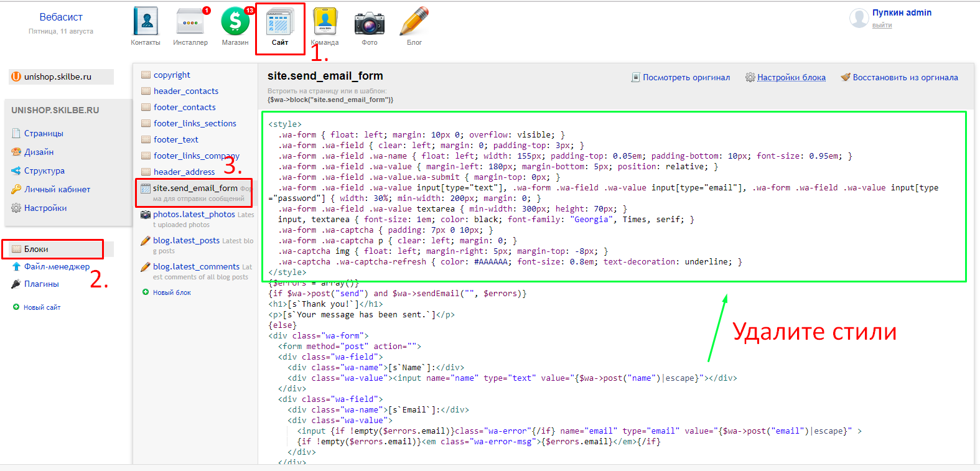Click Восстановить из оригинала
Image resolution: width=980 pixels, height=471 pixels.
[905, 78]
